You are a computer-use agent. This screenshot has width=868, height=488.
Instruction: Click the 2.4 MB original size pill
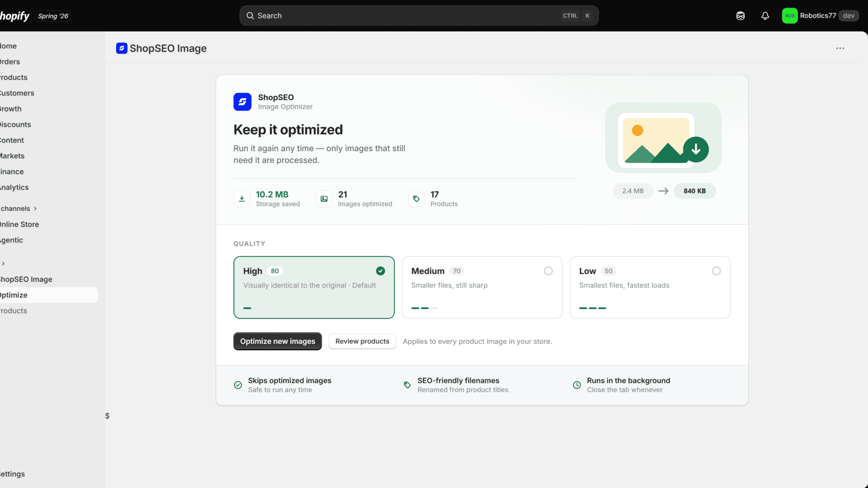coord(633,191)
